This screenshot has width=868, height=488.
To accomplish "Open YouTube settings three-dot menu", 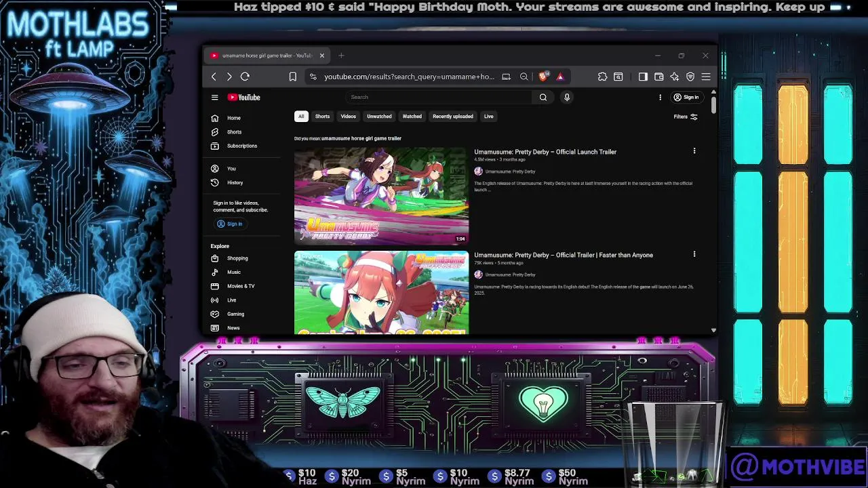I will pos(660,98).
